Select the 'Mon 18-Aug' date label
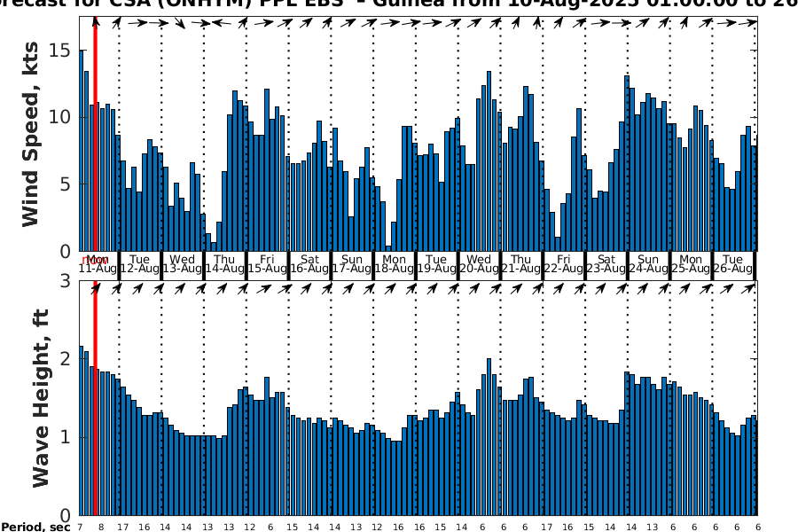Screen dimensions: 798x532 coord(394,263)
